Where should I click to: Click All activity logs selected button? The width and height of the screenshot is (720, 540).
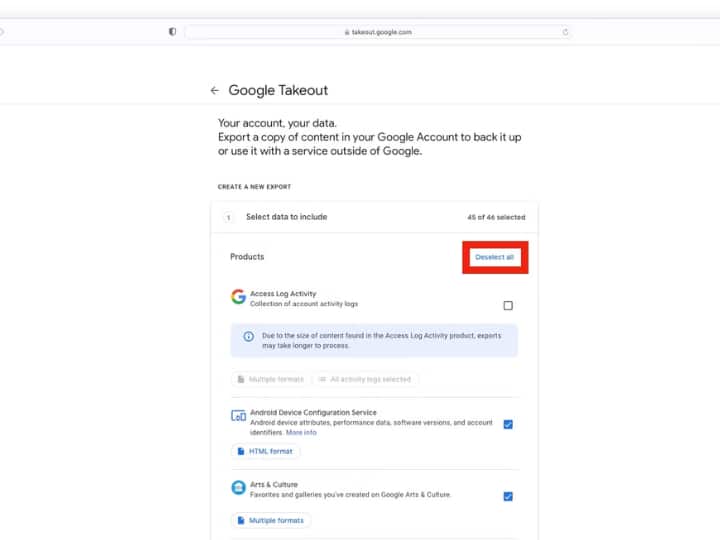[365, 379]
